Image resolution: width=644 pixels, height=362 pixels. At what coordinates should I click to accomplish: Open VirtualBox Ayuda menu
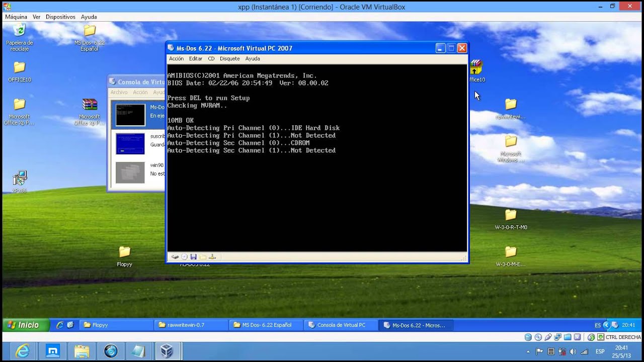[89, 17]
